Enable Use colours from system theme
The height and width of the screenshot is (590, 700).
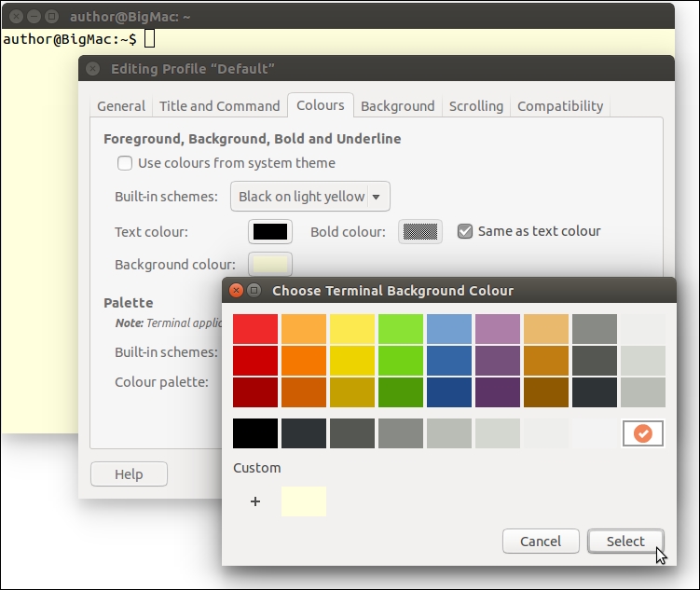point(125,163)
